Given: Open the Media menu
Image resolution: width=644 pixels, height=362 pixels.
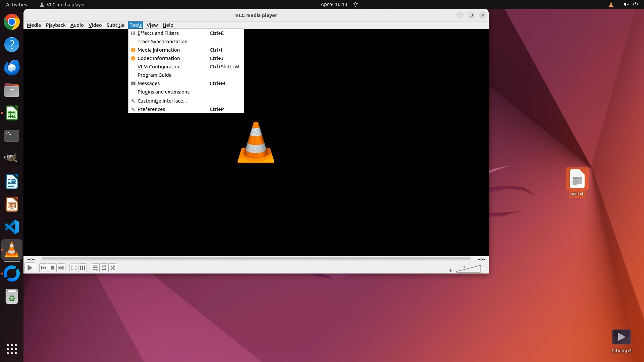Looking at the screenshot, I should click(x=34, y=25).
